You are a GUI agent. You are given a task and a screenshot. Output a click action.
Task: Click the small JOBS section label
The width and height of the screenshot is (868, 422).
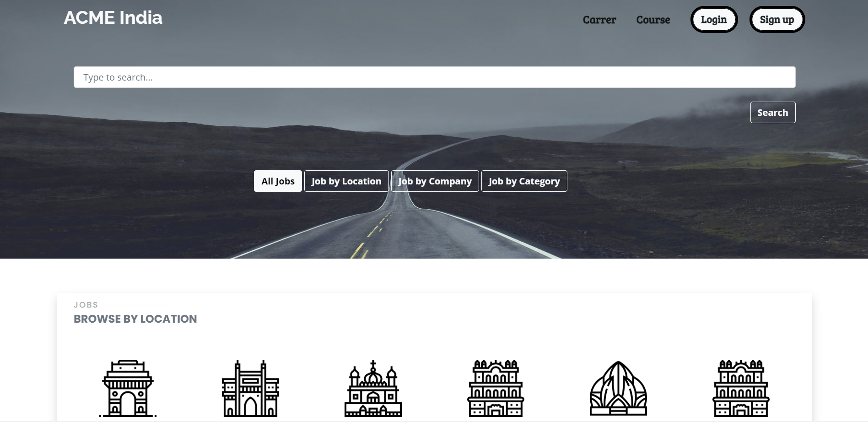(86, 305)
